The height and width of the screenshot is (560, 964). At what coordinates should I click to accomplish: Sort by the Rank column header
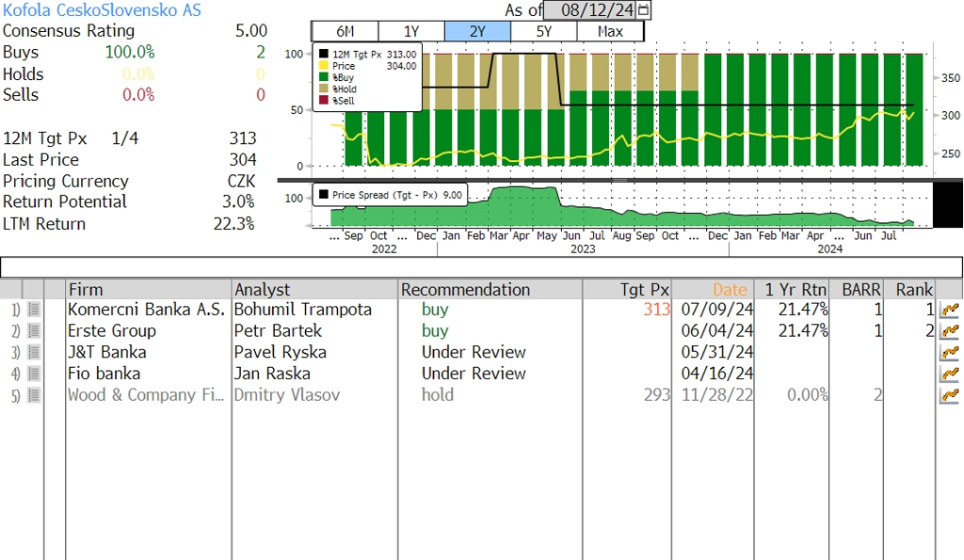(910, 289)
